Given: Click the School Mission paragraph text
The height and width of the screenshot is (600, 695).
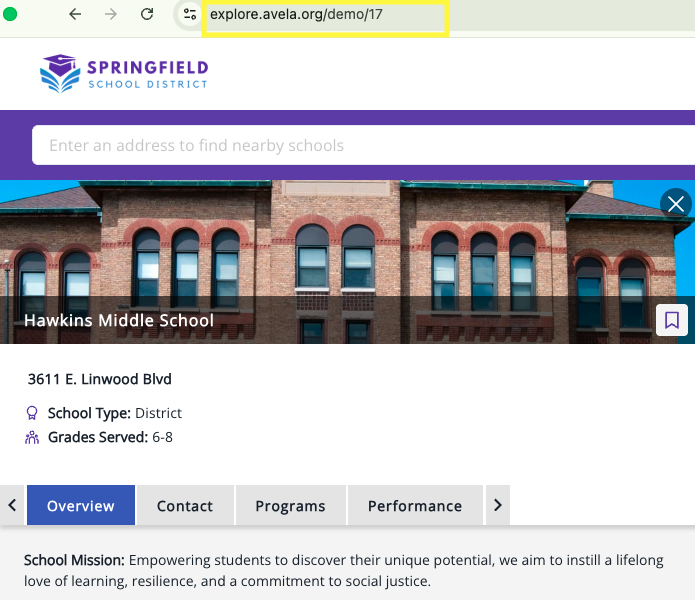Looking at the screenshot, I should [344, 570].
